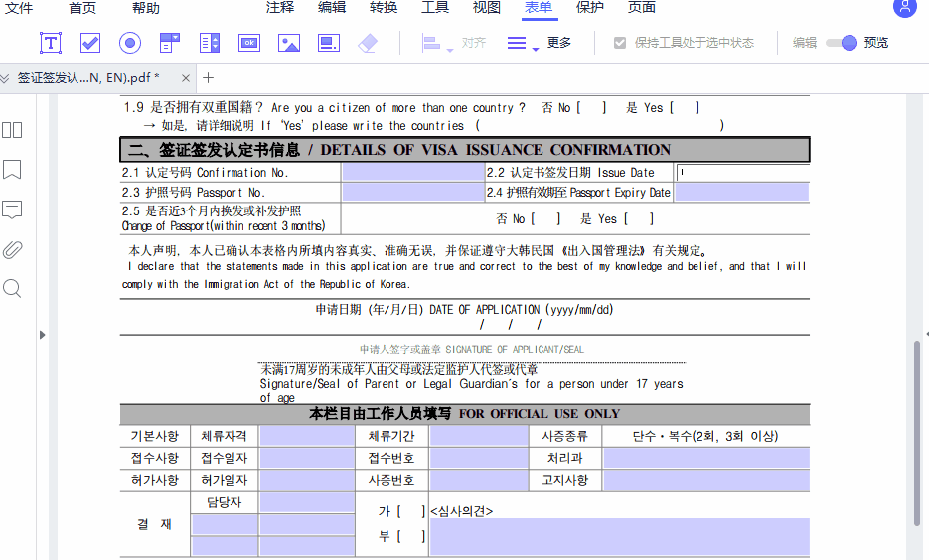929x560 pixels.
Task: Toggle the 编辑/预览 mode switch
Action: tap(842, 43)
